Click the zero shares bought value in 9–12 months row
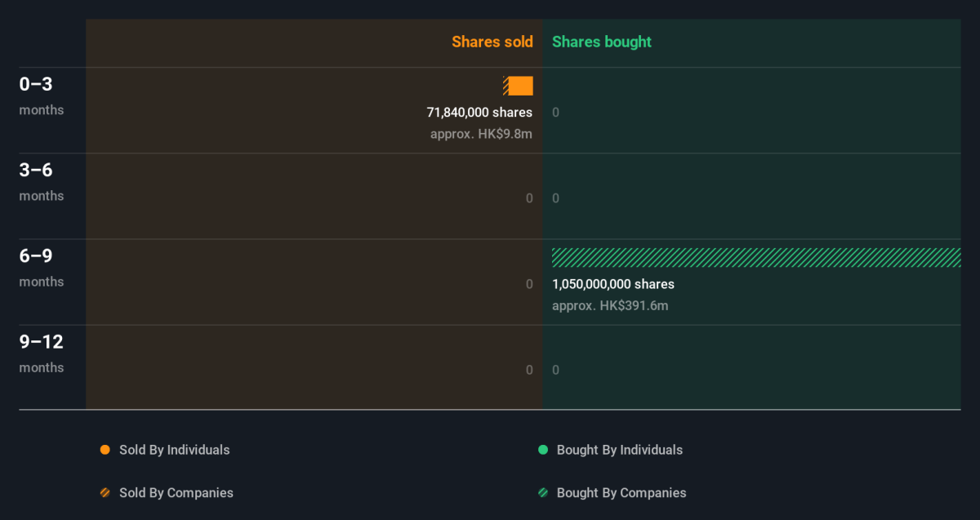Viewport: 980px width, 520px height. tap(556, 370)
